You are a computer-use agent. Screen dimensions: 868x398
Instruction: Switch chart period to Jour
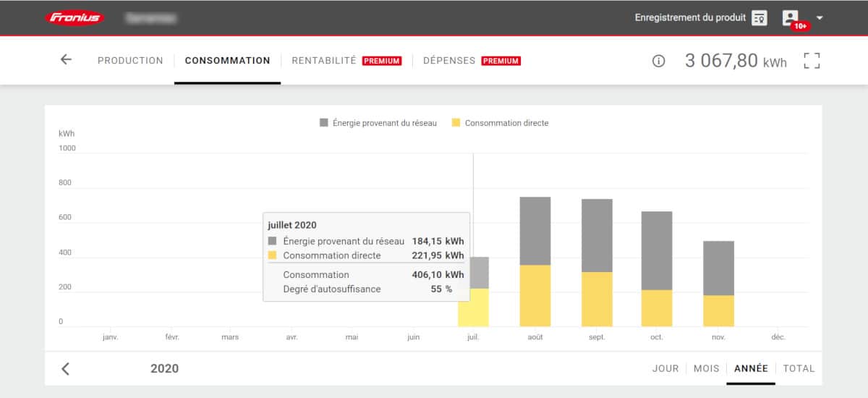pyautogui.click(x=665, y=368)
